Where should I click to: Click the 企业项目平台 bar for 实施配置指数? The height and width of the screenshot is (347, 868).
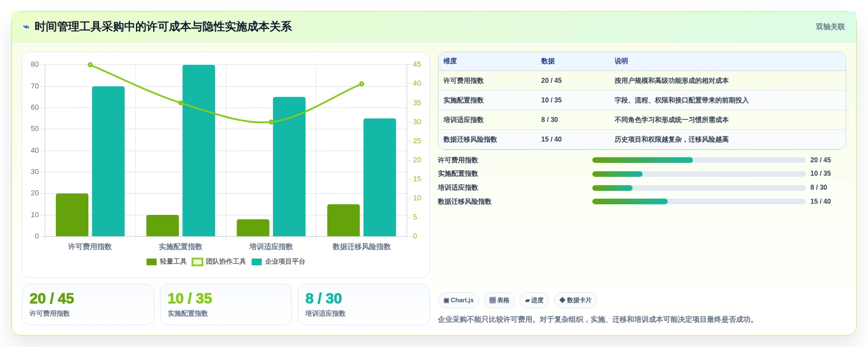(x=199, y=151)
